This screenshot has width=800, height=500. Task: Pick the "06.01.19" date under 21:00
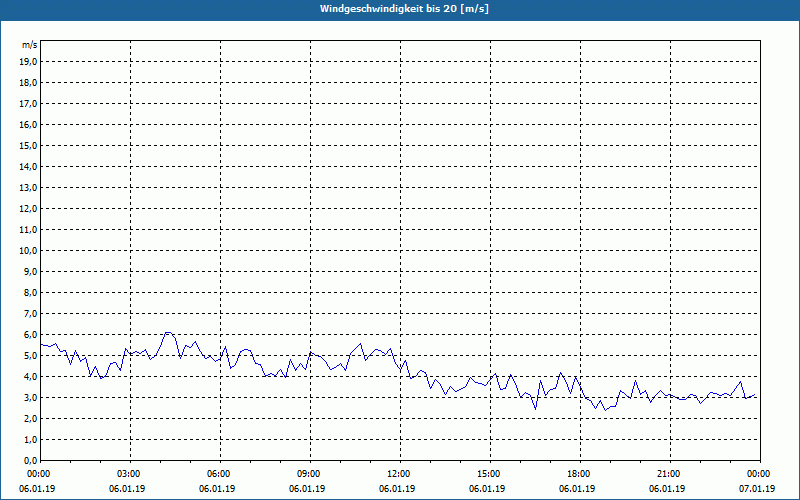click(667, 489)
